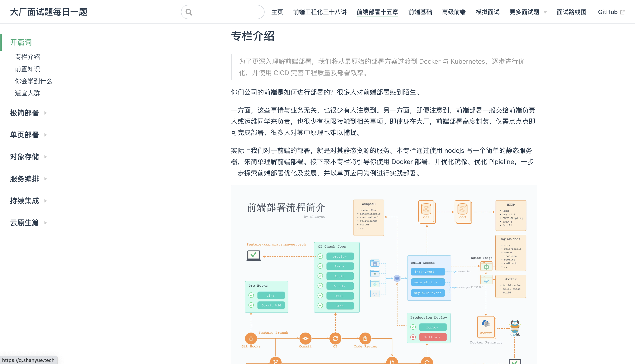This screenshot has height=364, width=635.
Task: Click the checkmark beside Commit MSG
Action: [251, 305]
